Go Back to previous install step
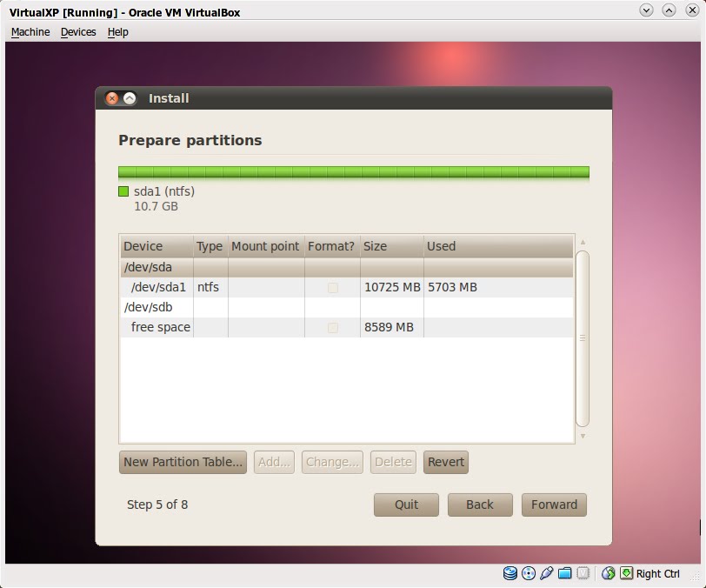Screen dimensions: 706x588 pyautogui.click(x=480, y=504)
